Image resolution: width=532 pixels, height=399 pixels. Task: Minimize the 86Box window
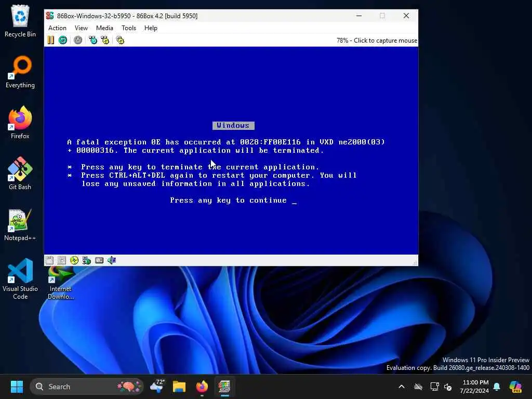pos(359,16)
